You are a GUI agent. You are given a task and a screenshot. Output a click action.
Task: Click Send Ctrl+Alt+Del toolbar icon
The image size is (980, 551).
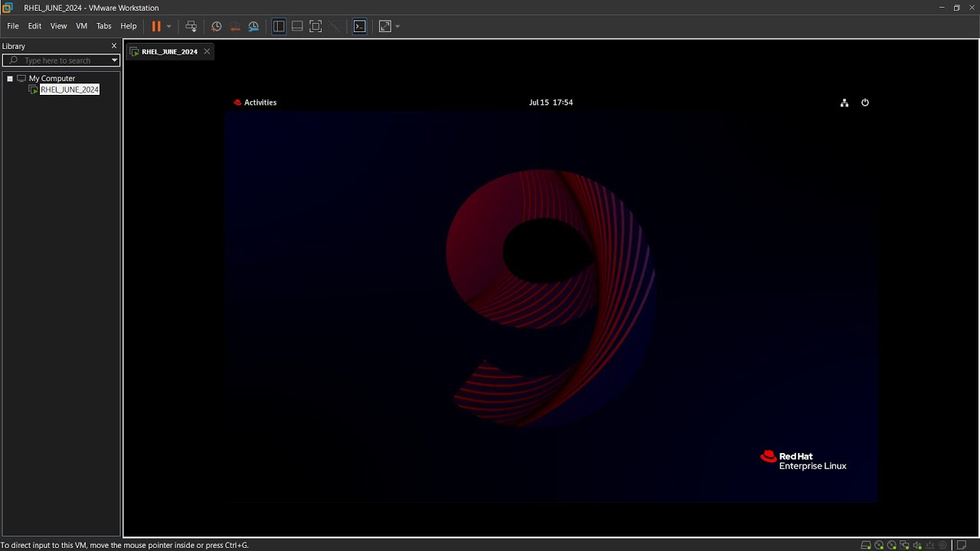click(x=191, y=26)
